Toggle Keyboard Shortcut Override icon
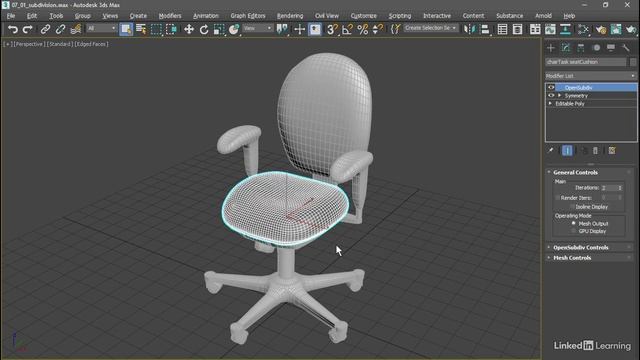This screenshot has height=360, width=640. pos(315,29)
